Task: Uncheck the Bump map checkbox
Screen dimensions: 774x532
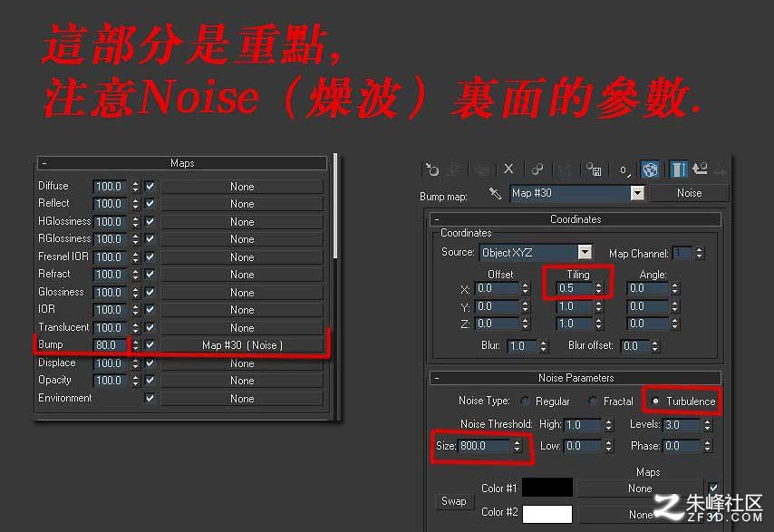Action: pyautogui.click(x=150, y=345)
